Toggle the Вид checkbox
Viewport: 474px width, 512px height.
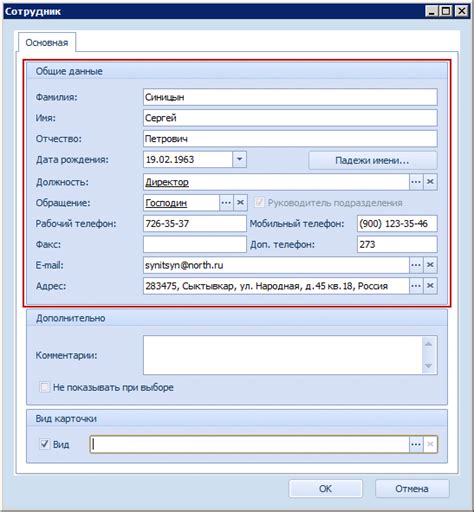pos(44,444)
